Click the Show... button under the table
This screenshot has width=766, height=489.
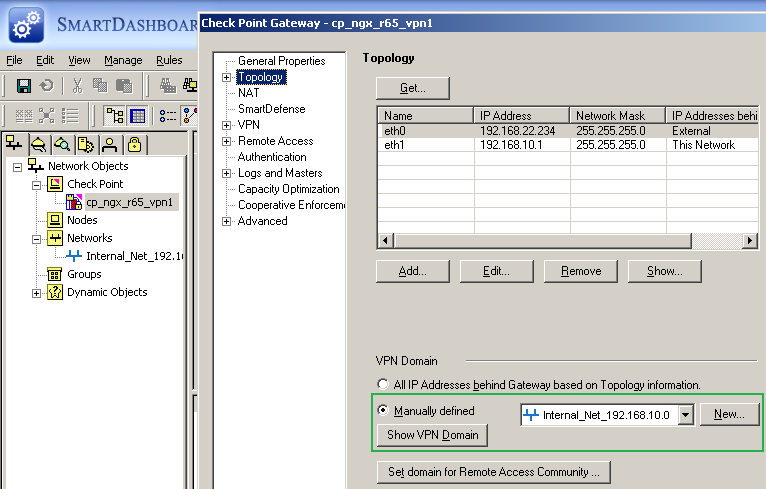click(664, 271)
